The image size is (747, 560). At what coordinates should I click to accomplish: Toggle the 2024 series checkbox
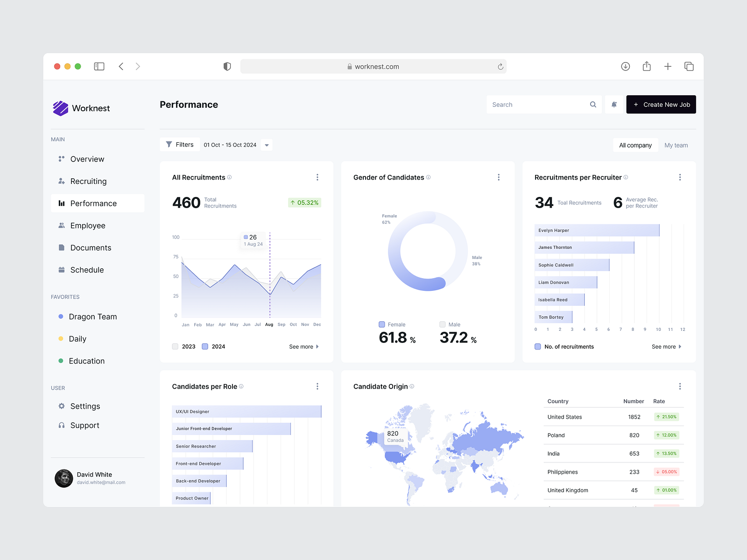(x=205, y=346)
